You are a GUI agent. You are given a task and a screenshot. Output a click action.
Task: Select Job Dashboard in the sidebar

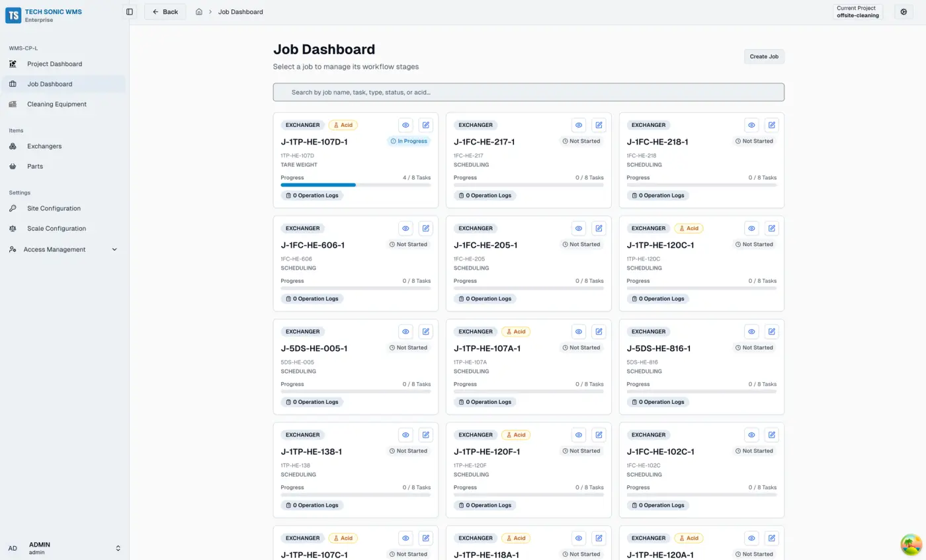coord(63,84)
